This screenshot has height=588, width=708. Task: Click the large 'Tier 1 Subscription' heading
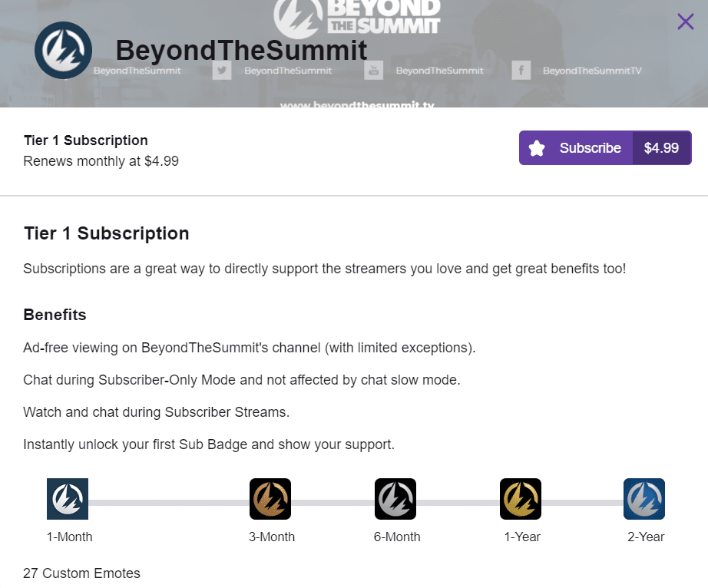point(107,233)
